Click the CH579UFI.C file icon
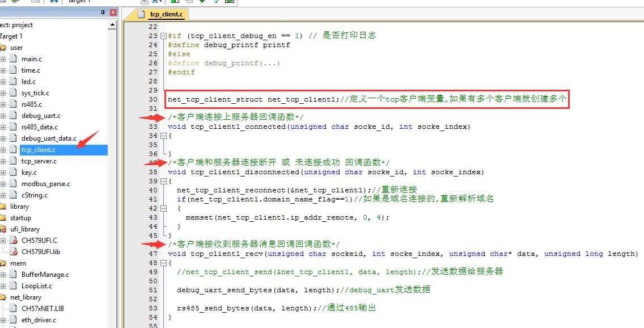Viewport: 644px width, 328px height. [14, 241]
